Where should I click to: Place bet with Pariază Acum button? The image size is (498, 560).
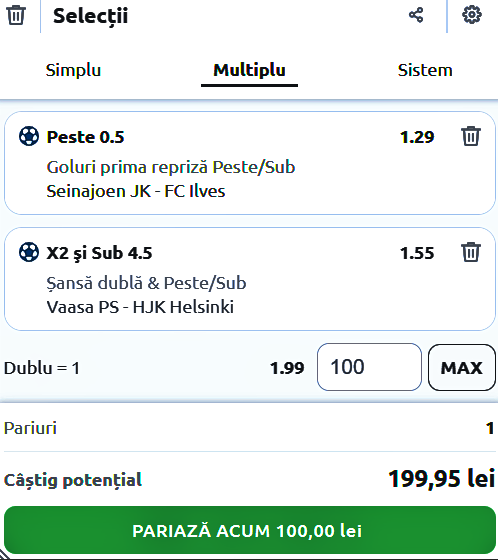(248, 530)
